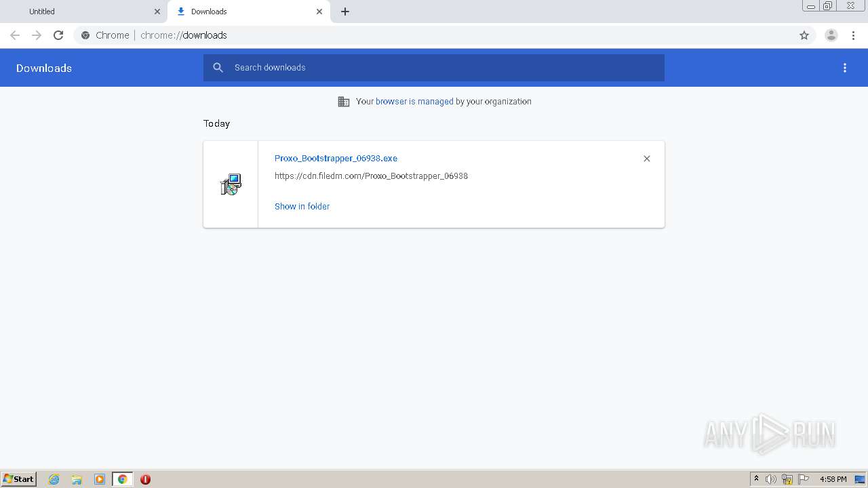Open Windows Media Player from taskbar
868x488 pixels.
coord(100,479)
